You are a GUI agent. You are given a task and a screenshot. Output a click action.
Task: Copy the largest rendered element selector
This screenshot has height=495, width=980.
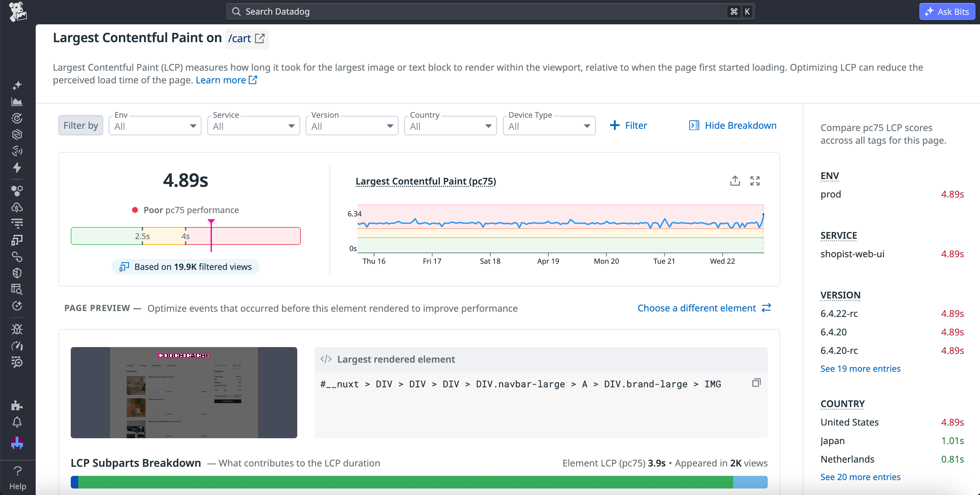point(756,383)
